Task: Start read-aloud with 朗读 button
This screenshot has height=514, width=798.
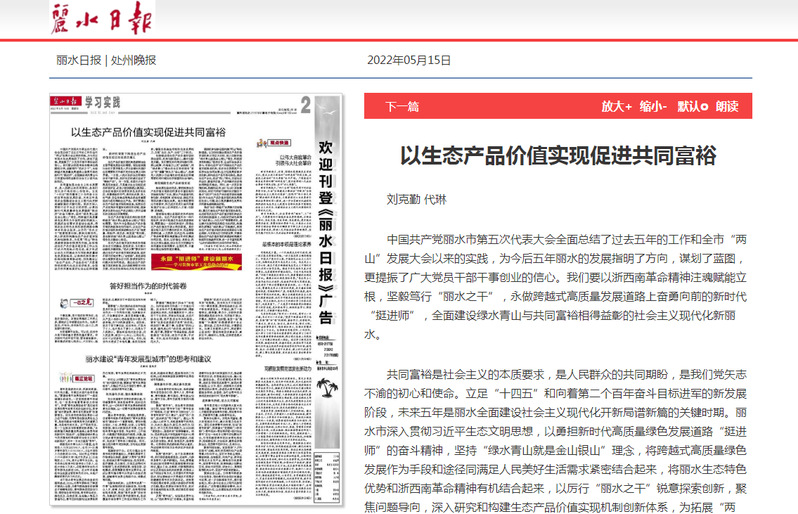Action: [727, 106]
